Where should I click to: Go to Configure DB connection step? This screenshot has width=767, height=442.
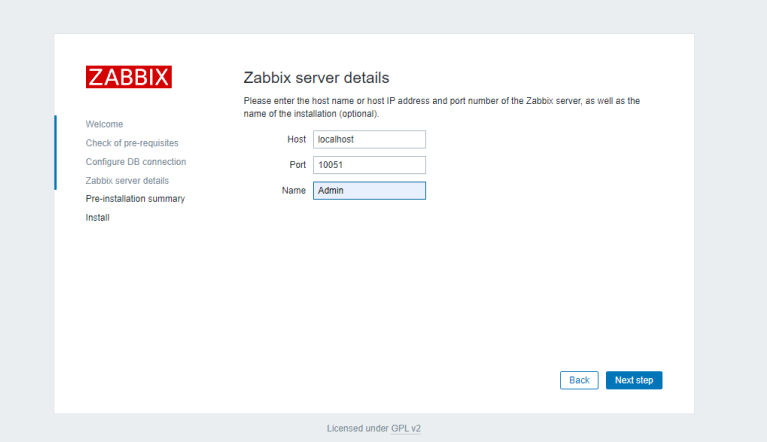(x=136, y=162)
